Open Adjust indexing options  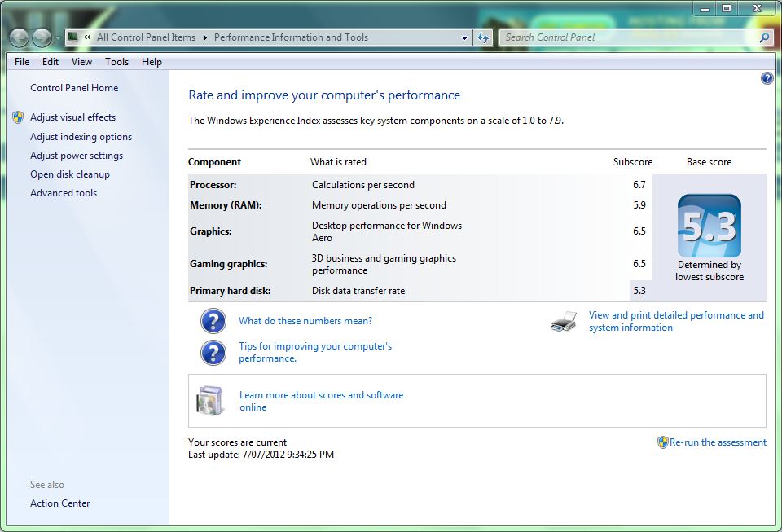(81, 137)
